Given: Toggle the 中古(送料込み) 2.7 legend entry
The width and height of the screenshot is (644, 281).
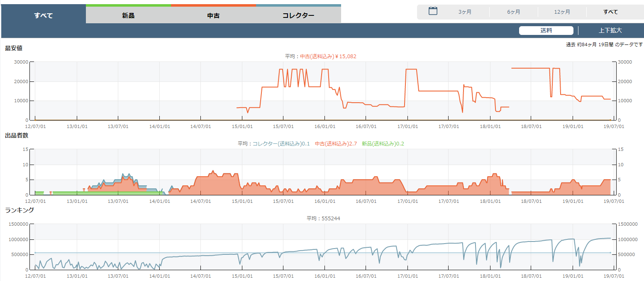Looking at the screenshot, I should pyautogui.click(x=336, y=143).
